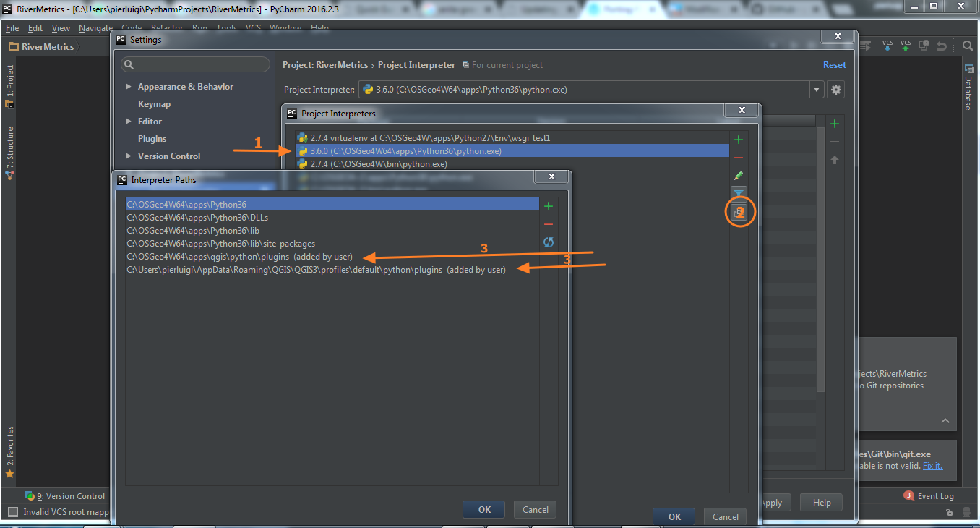Click Project: RiverMetrics breadcrumb in Settings
Screen dimensions: 980x528
click(x=325, y=65)
